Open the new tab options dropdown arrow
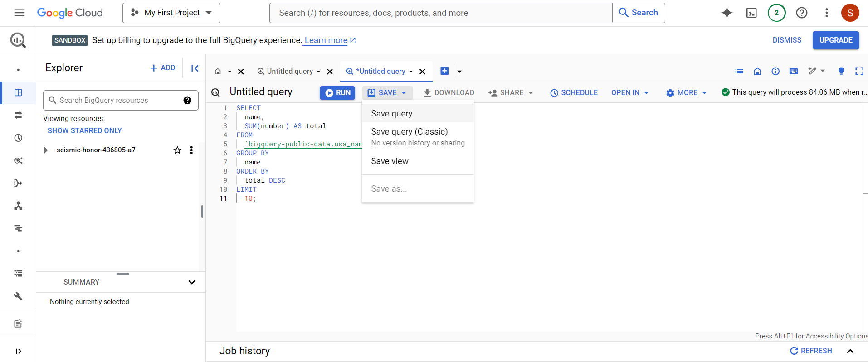Image resolution: width=868 pixels, height=362 pixels. pos(459,71)
